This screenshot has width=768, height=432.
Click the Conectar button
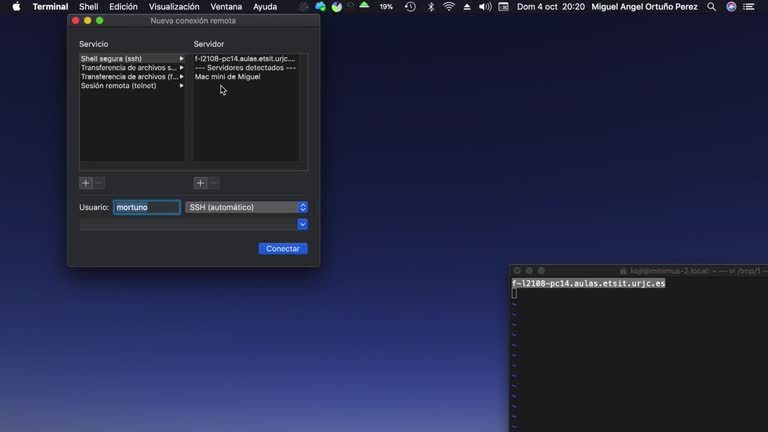click(283, 249)
